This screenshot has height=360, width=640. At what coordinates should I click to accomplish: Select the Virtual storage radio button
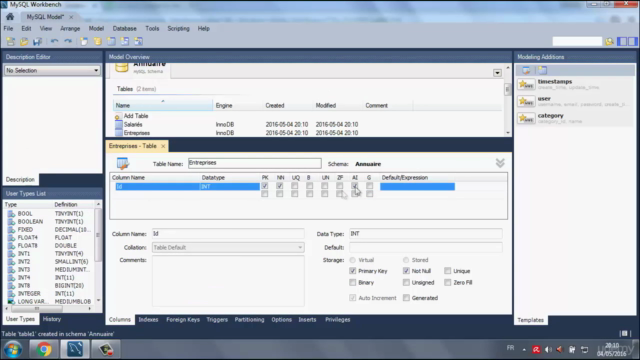[353, 260]
